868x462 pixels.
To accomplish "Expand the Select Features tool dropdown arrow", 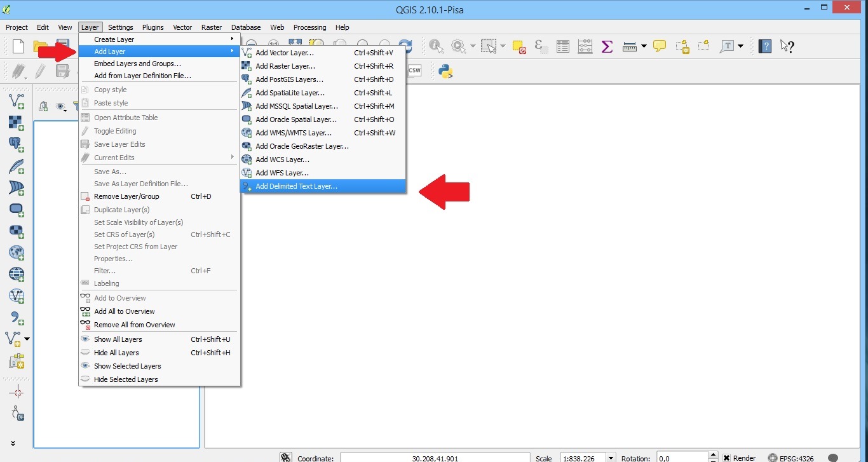I will (x=502, y=46).
